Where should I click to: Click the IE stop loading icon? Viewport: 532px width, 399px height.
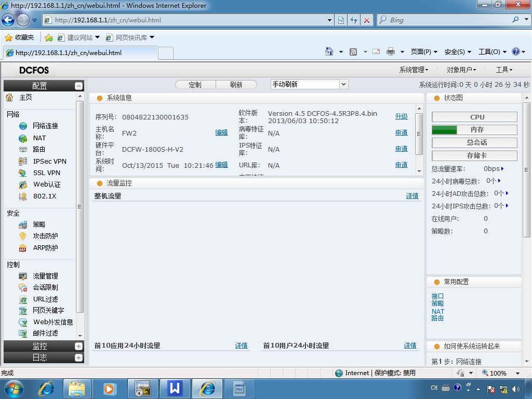point(367,20)
